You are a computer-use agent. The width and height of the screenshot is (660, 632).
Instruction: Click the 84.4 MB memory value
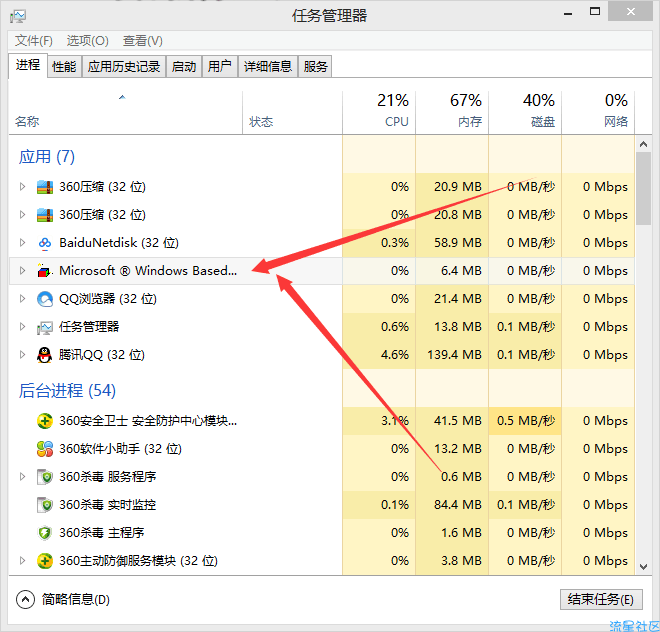[x=458, y=505]
